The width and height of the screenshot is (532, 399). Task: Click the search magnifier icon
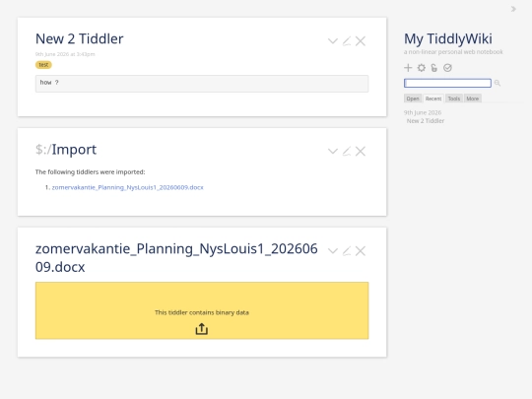(498, 83)
